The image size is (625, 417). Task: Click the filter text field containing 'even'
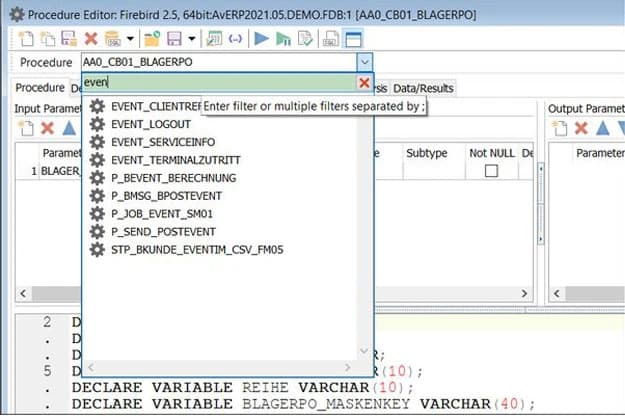[220, 83]
